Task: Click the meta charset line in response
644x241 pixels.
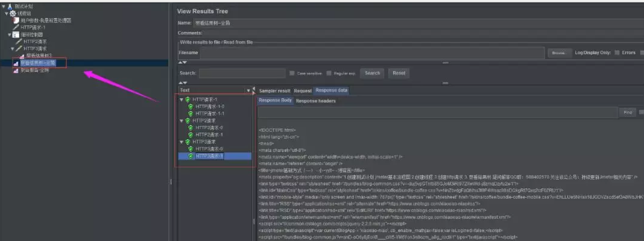Action: click(282, 150)
